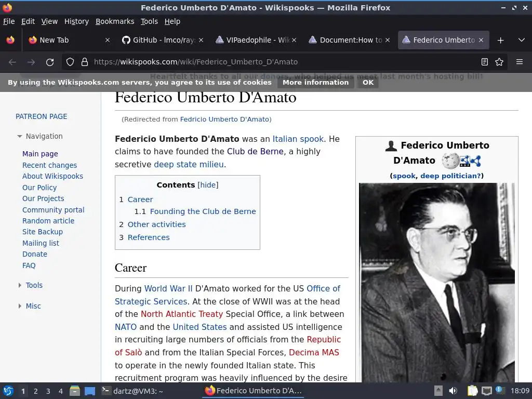Open the Site Backup sidebar link
The width and height of the screenshot is (532, 399).
pyautogui.click(x=43, y=232)
